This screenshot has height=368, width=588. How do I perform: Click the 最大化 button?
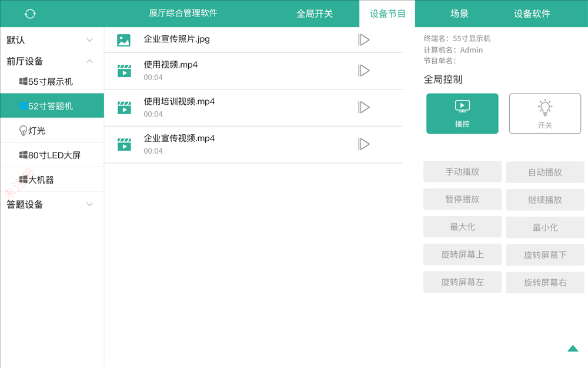pyautogui.click(x=462, y=227)
